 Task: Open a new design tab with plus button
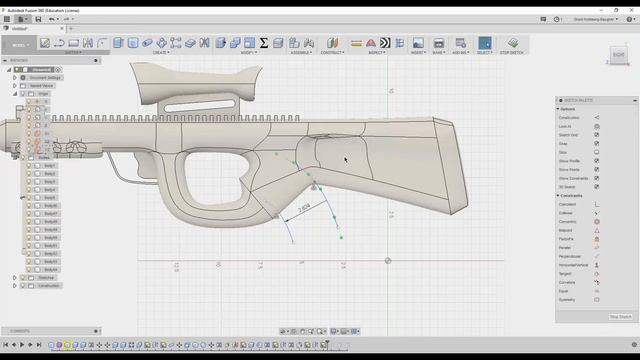[71, 29]
